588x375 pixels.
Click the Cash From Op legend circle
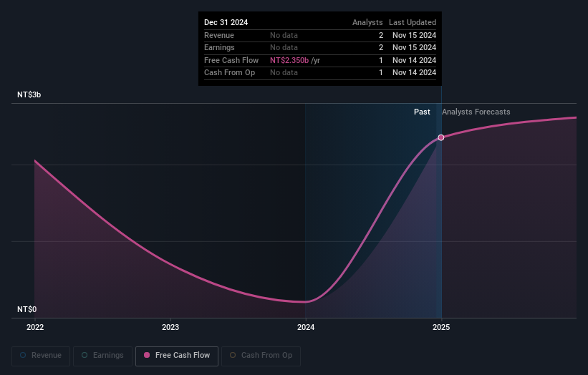pyautogui.click(x=233, y=355)
